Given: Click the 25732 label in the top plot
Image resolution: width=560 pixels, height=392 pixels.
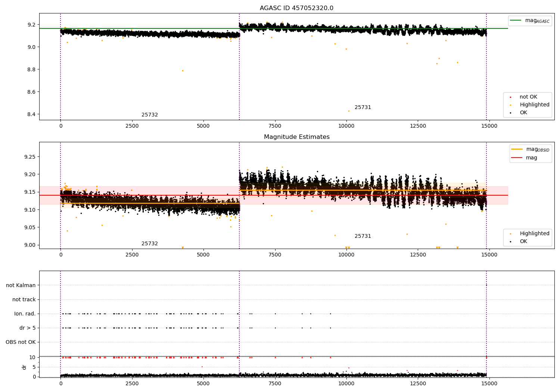Looking at the screenshot, I should tap(150, 115).
